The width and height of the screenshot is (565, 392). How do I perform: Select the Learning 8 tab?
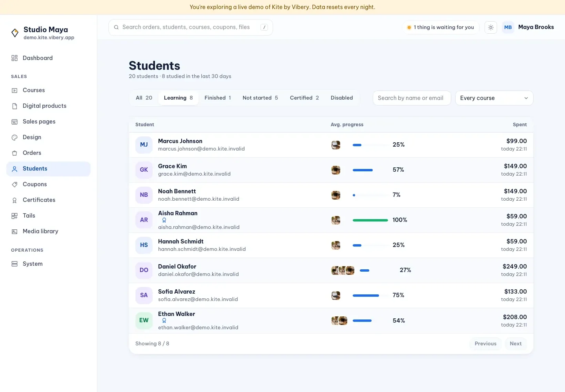(179, 98)
